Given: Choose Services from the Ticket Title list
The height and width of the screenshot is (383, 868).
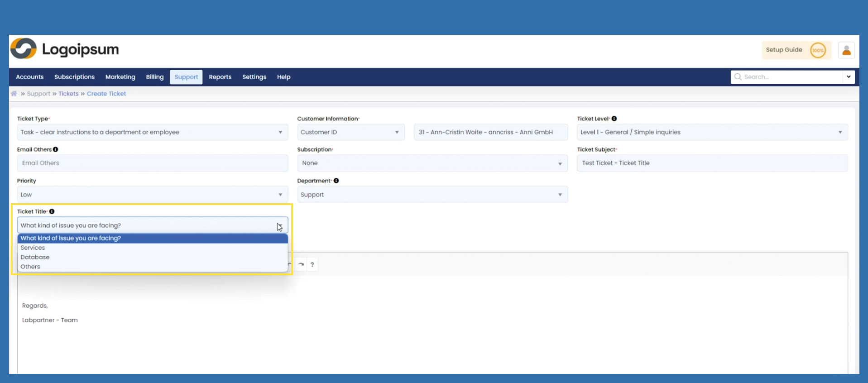Looking at the screenshot, I should [33, 248].
